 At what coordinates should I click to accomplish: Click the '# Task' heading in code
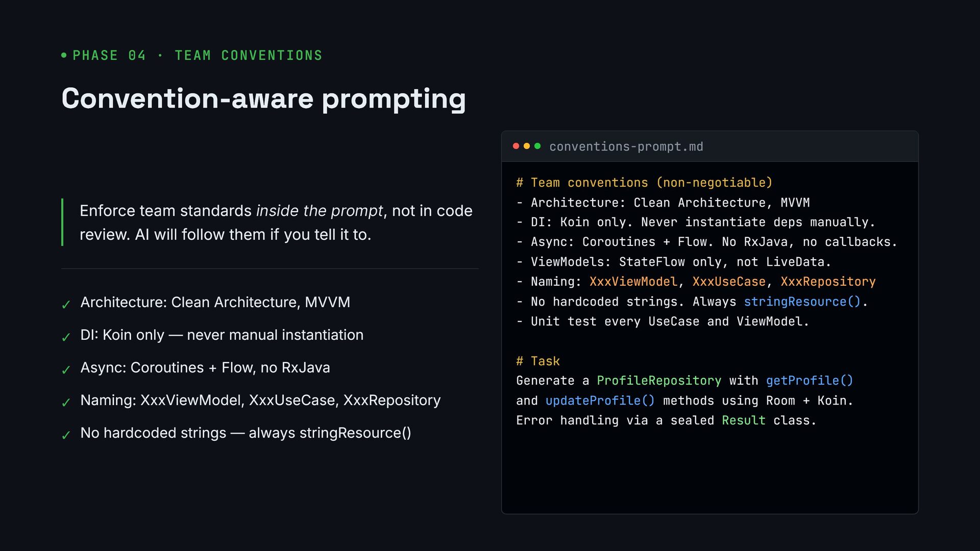click(x=538, y=361)
